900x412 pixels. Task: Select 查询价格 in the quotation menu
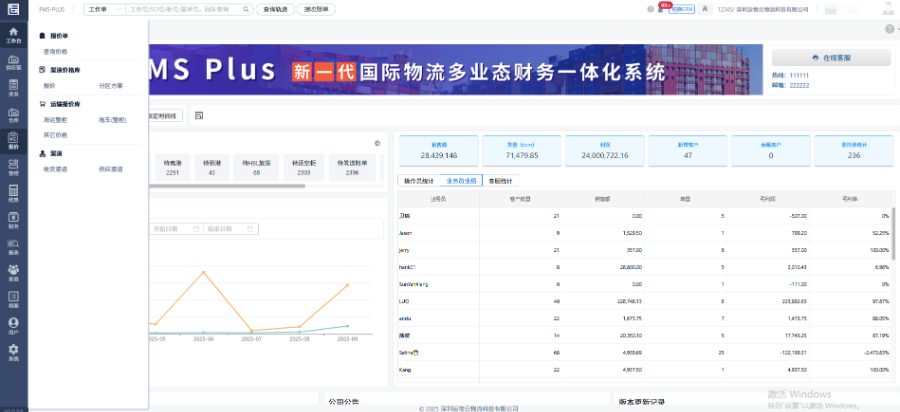pos(56,49)
